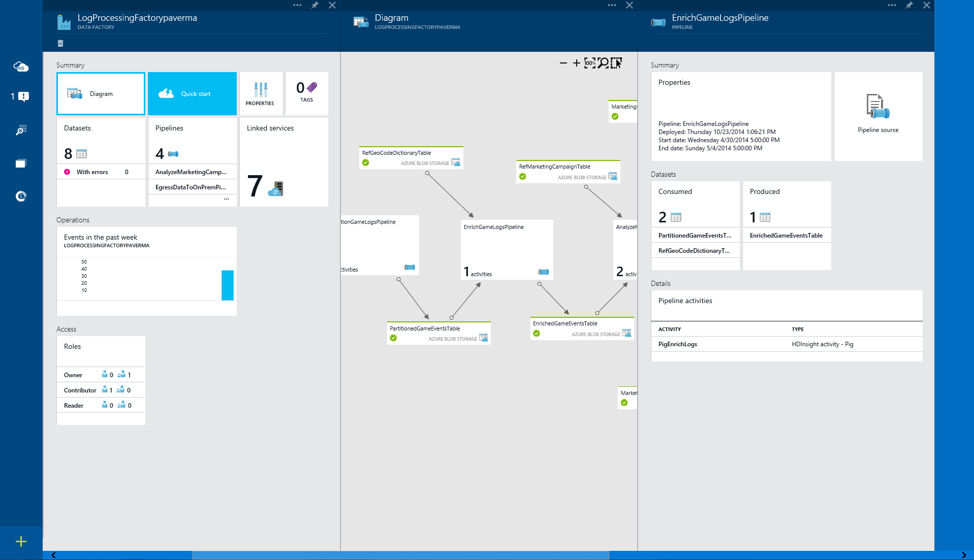974x560 pixels.
Task: Click the blob storage icon on RefGeoCodeDictionaryTable
Action: coord(456,162)
